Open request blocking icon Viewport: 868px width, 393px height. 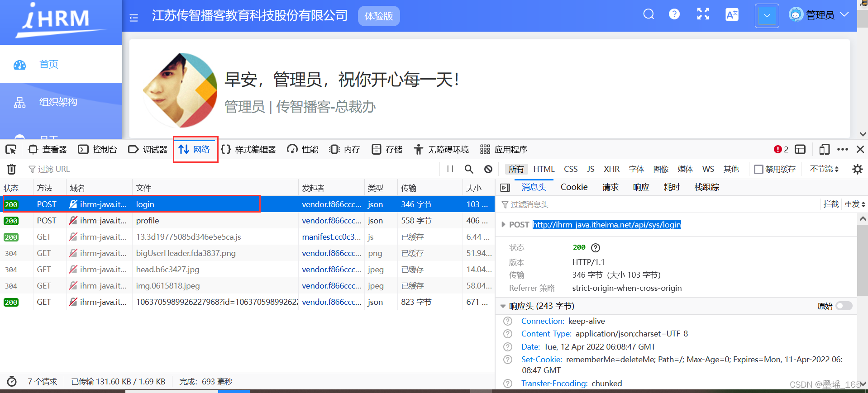point(488,169)
